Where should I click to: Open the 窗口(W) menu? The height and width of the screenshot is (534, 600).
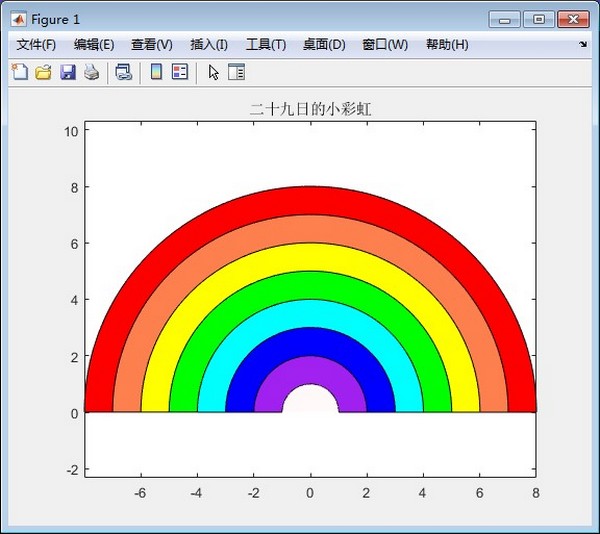tap(385, 45)
